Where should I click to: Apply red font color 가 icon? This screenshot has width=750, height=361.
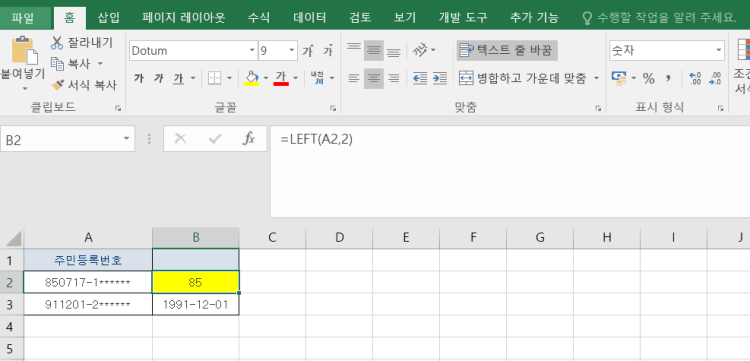281,78
